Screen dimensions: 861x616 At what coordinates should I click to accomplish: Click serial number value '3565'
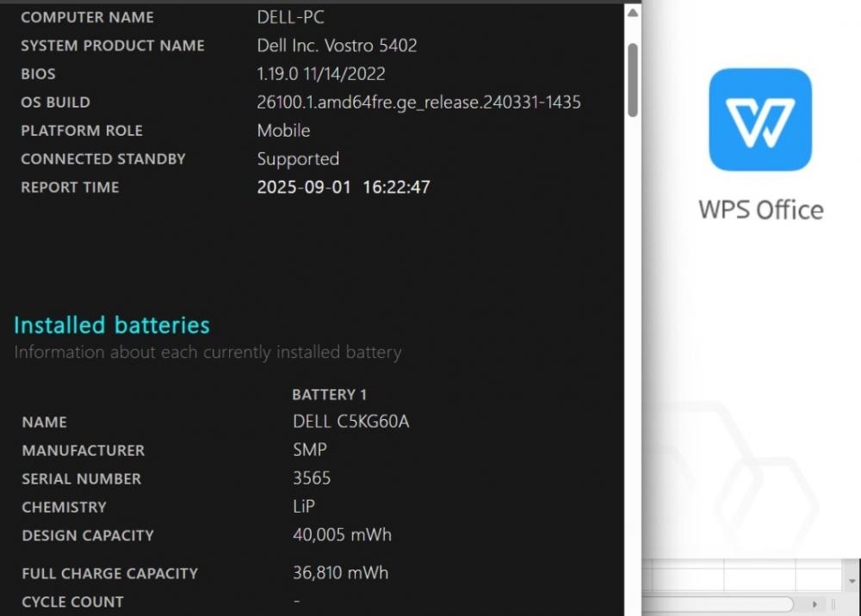click(312, 478)
